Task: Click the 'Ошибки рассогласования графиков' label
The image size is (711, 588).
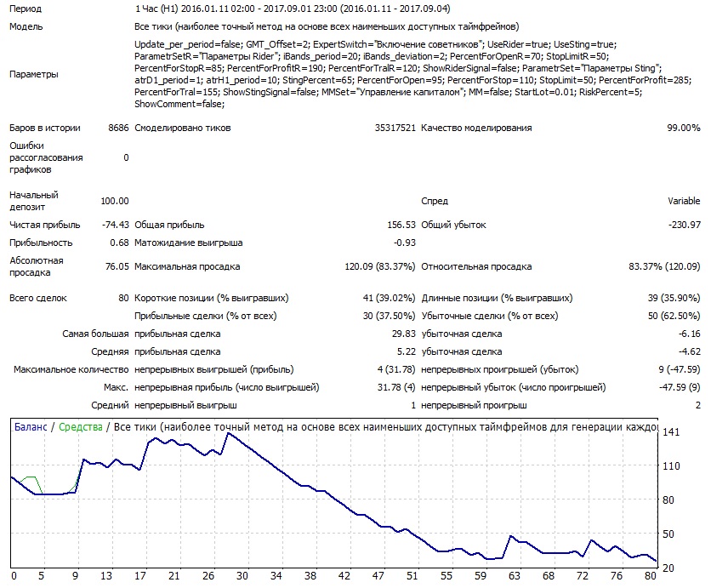Action: tap(46, 157)
